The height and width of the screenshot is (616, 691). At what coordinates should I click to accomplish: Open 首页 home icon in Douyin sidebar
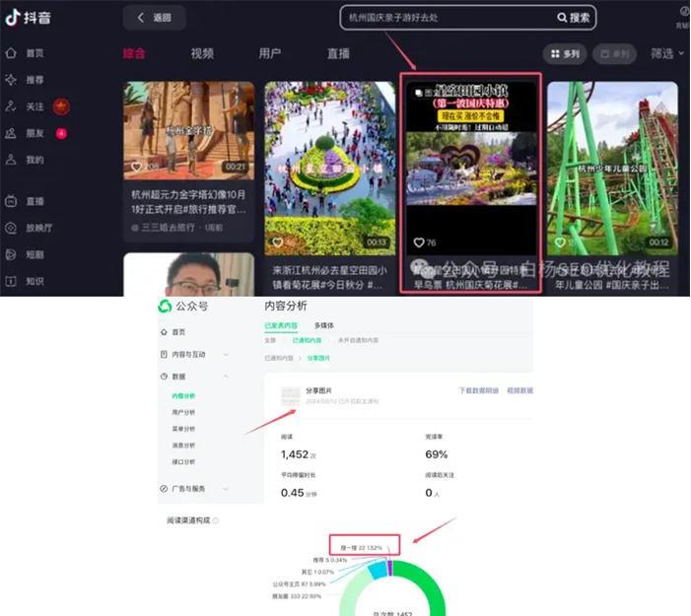pyautogui.click(x=11, y=53)
